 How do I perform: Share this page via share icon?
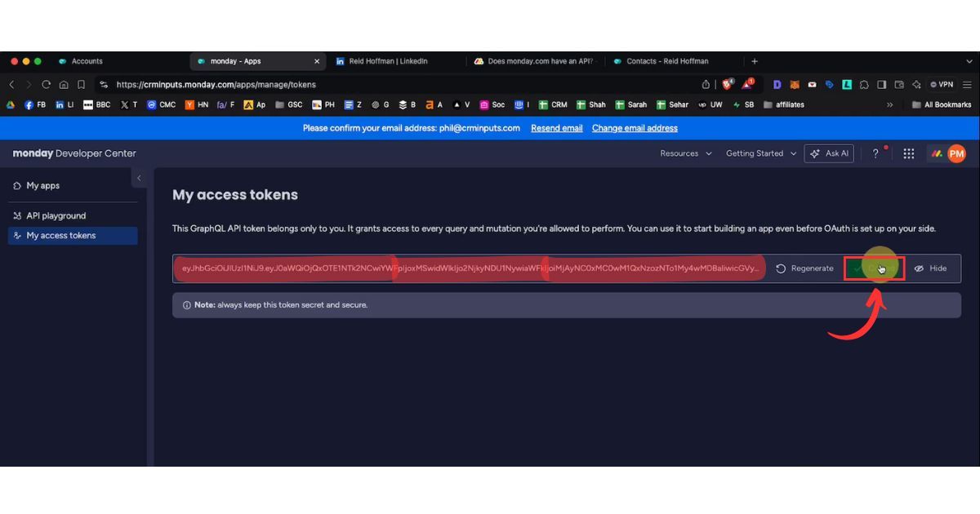(706, 84)
